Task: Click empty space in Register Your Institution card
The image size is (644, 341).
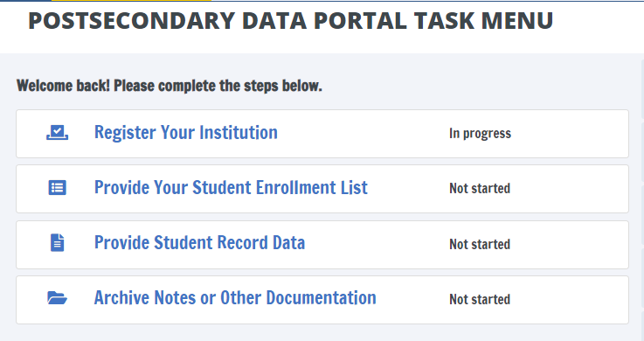Action: tap(571, 134)
